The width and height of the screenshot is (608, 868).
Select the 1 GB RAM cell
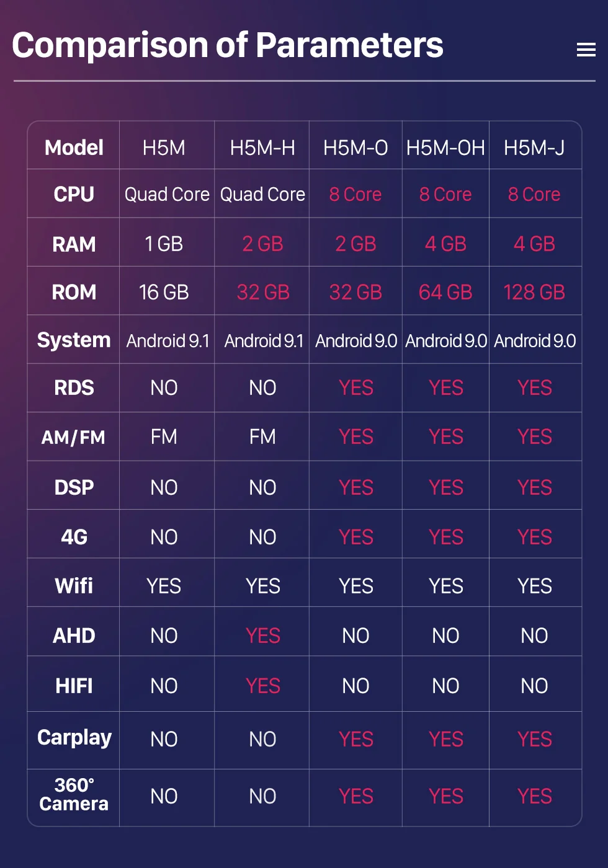coord(164,244)
